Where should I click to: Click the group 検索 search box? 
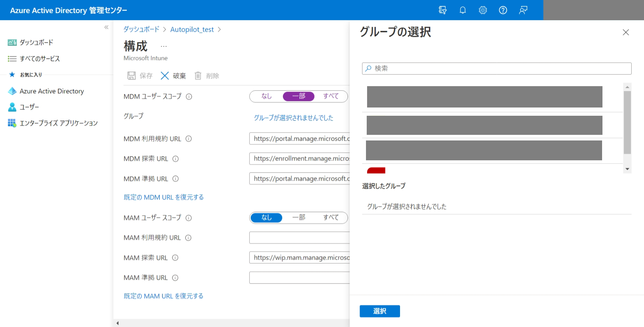coord(497,69)
